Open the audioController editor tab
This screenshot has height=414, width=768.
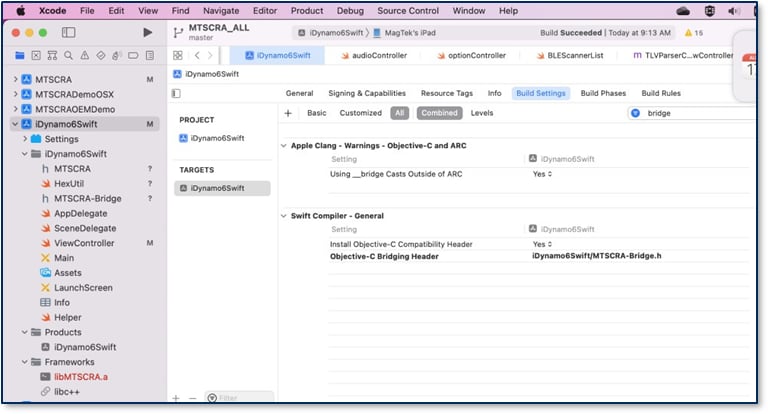374,55
